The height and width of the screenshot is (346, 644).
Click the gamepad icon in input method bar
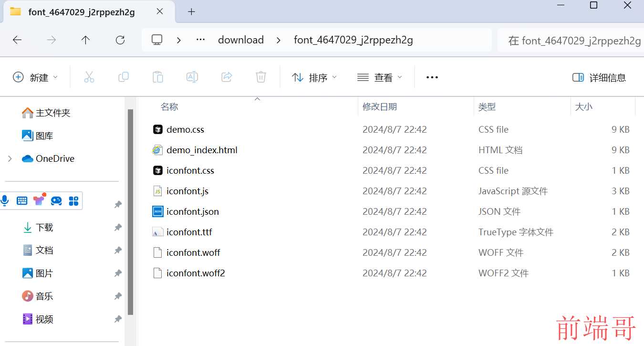[56, 200]
